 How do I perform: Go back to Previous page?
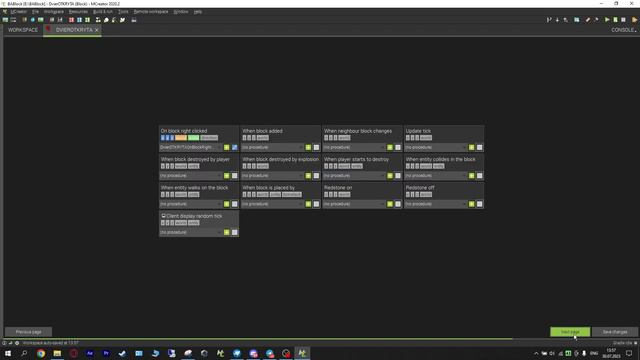pyautogui.click(x=29, y=332)
